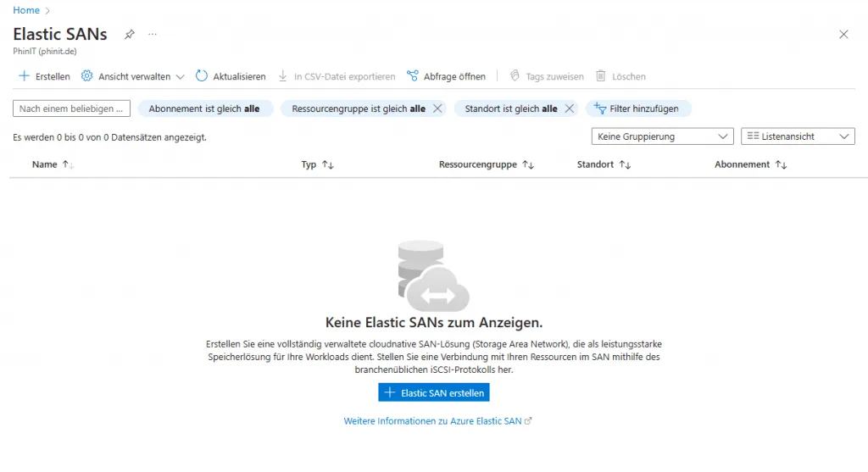
Task: Open Abfrage öffnen query tool
Action: 446,76
